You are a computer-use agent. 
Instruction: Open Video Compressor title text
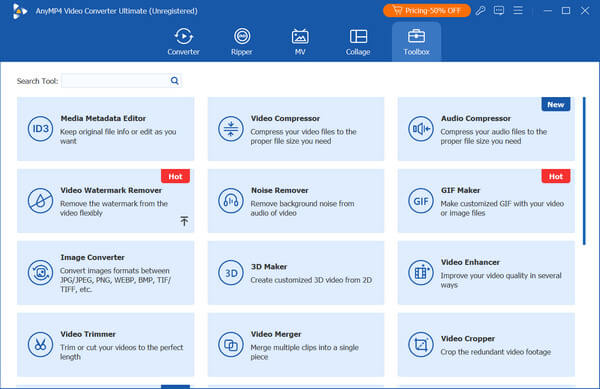(285, 119)
